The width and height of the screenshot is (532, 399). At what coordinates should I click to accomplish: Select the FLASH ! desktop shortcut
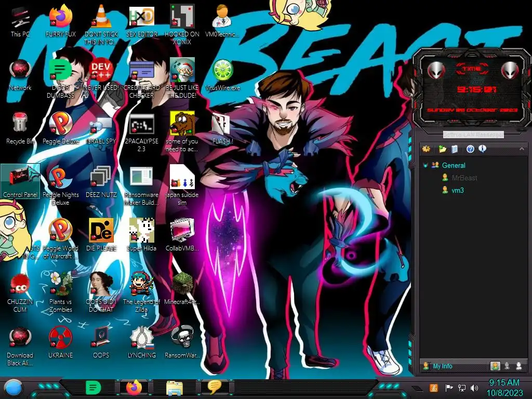pos(222,128)
